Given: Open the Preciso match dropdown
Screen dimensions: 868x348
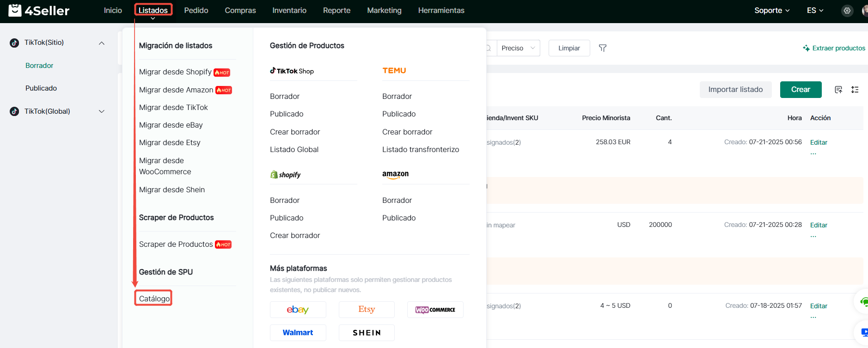Looking at the screenshot, I should pos(518,48).
